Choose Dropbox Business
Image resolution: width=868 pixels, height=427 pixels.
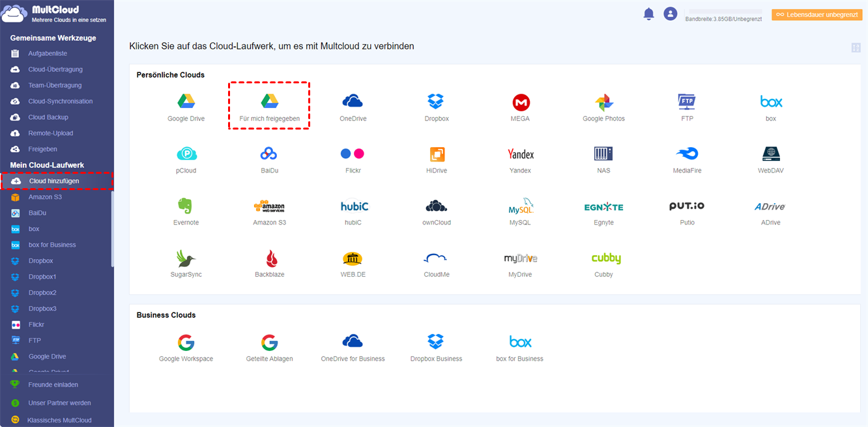[436, 348]
